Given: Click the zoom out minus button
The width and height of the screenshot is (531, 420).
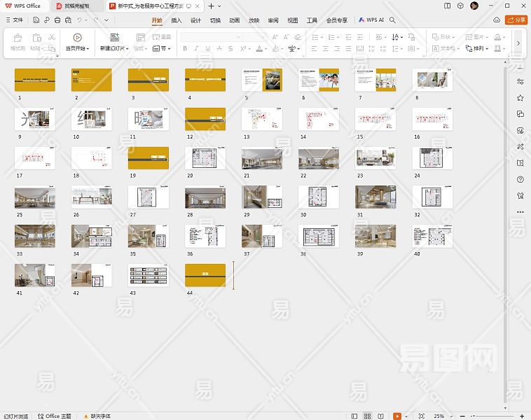Looking at the screenshot, I should pyautogui.click(x=464, y=416).
